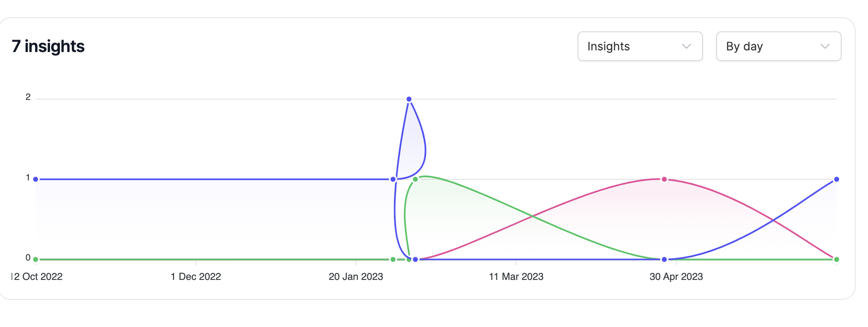Select the pink peak point near 30 Apr 2023
The height and width of the screenshot is (327, 868).
pos(664,179)
